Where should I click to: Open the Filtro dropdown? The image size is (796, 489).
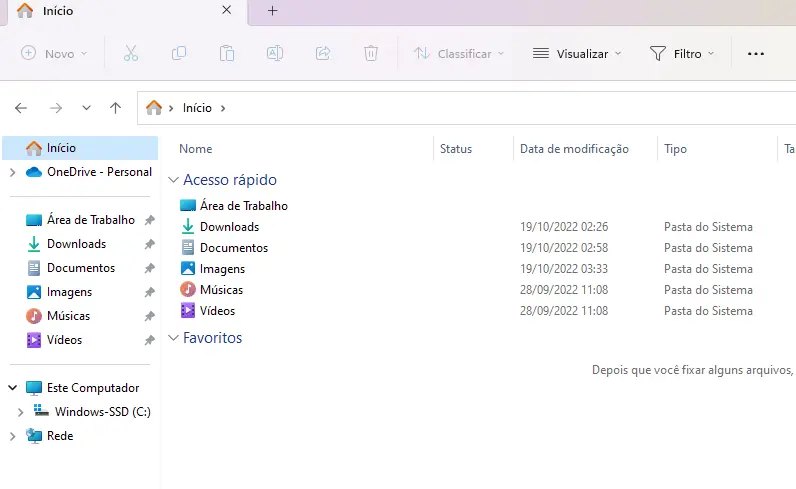[683, 53]
